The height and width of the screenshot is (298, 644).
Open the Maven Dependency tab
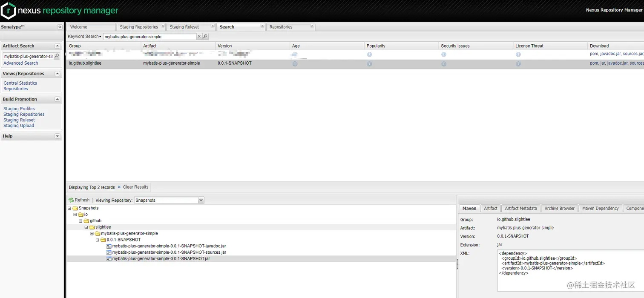tap(600, 208)
